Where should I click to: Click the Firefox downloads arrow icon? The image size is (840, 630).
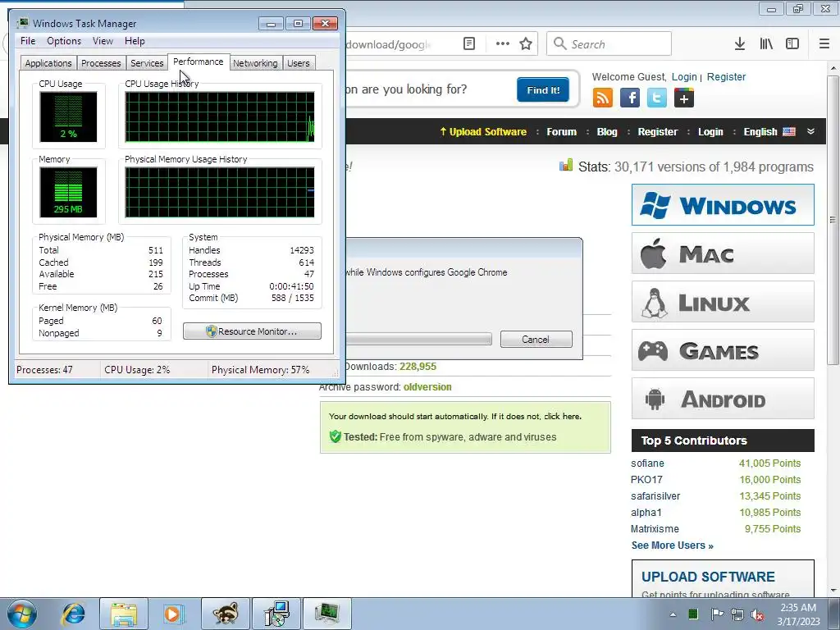pyautogui.click(x=740, y=44)
